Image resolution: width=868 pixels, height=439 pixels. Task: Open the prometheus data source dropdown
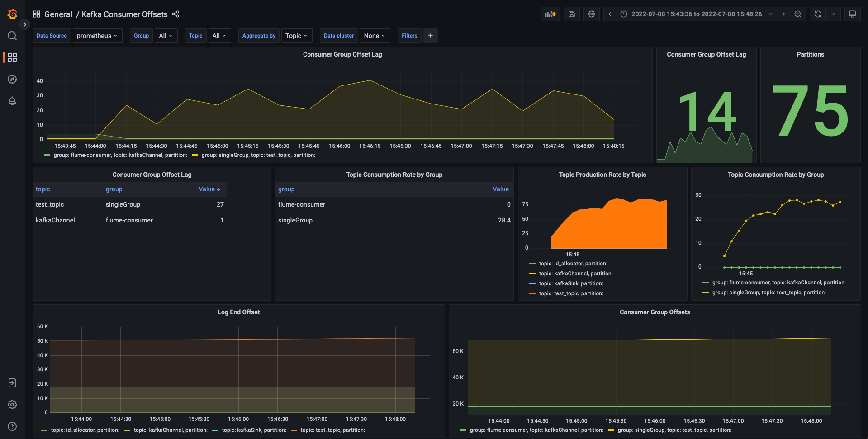pos(97,36)
